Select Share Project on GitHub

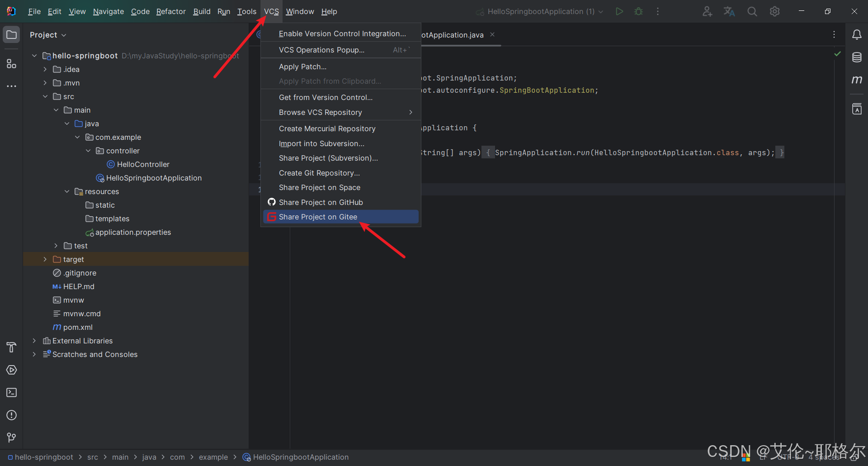tap(341, 202)
